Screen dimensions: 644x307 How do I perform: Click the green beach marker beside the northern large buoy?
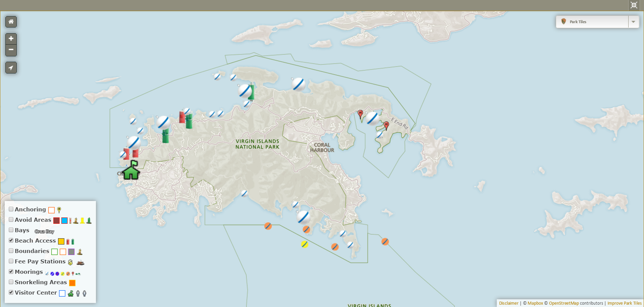(x=251, y=92)
